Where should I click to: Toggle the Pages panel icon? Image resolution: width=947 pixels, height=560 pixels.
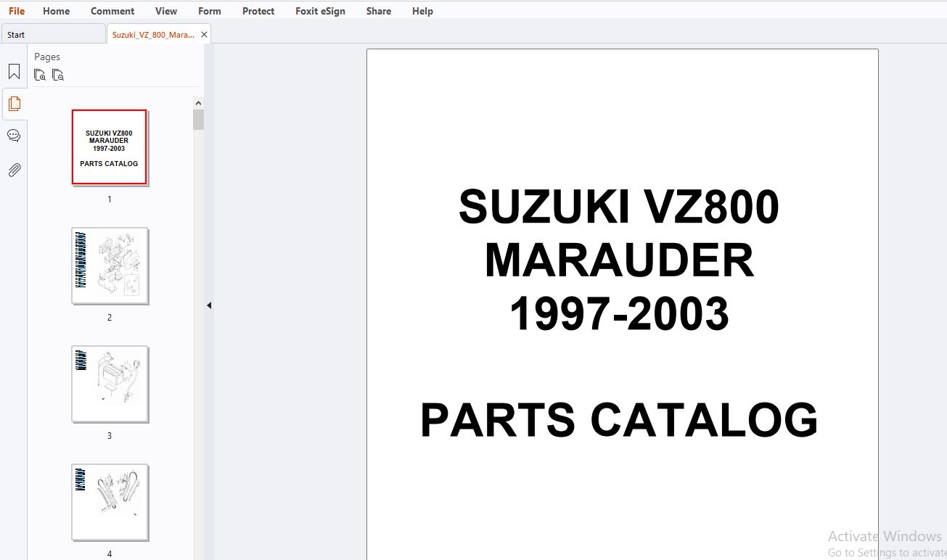pos(14,104)
